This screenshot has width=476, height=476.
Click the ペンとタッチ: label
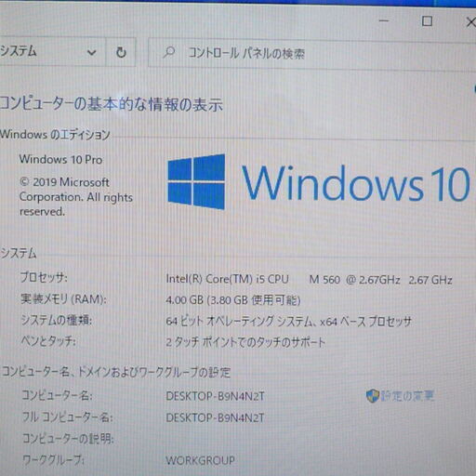pyautogui.click(x=48, y=341)
